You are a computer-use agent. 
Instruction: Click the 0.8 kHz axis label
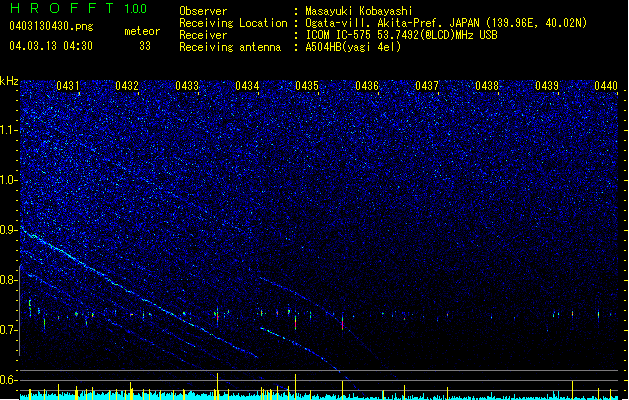pyautogui.click(x=9, y=280)
